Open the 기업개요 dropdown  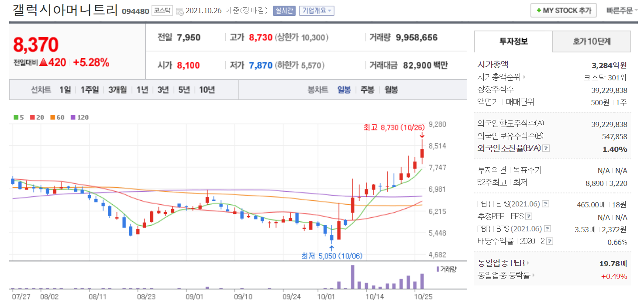coord(317,10)
